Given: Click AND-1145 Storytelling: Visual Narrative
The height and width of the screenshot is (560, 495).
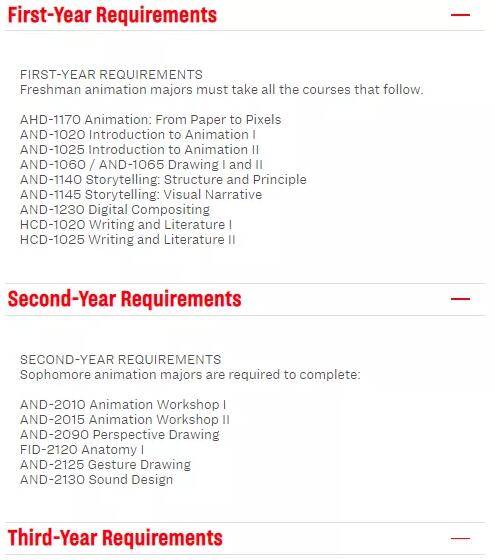Looking at the screenshot, I should pos(141,195).
